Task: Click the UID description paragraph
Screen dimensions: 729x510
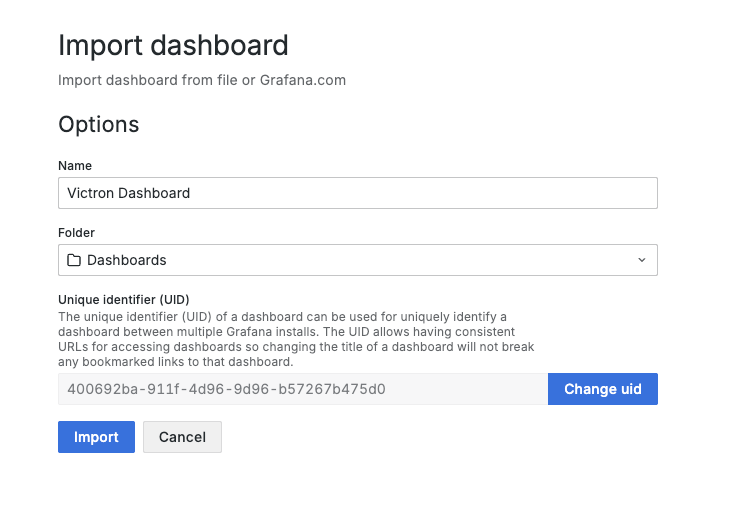Action: (x=296, y=339)
